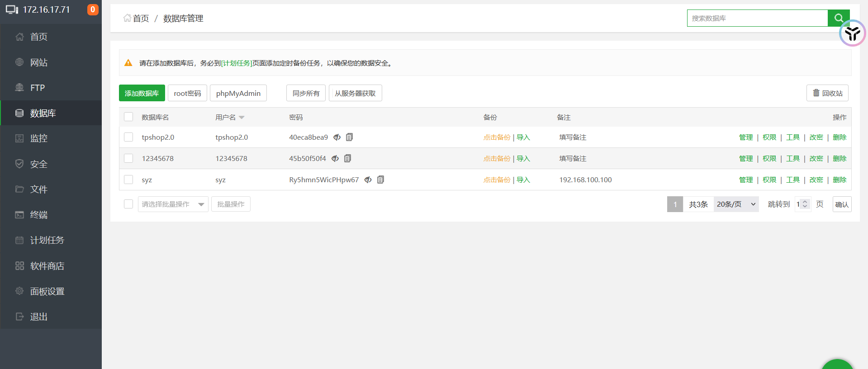This screenshot has height=369, width=868.
Task: Copy the 12345678 database password
Action: 347,158
